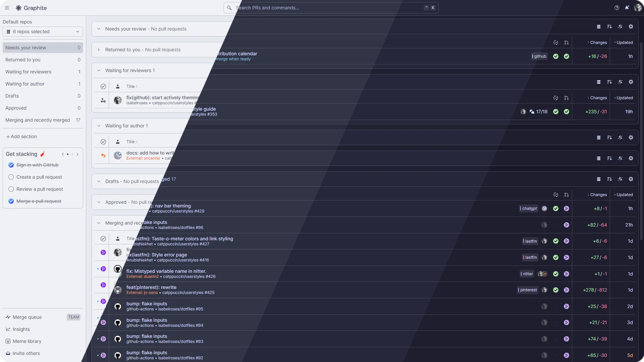The height and width of the screenshot is (362, 644).
Task: Click the nitter label on the Mistyped variable PR
Action: point(527,274)
